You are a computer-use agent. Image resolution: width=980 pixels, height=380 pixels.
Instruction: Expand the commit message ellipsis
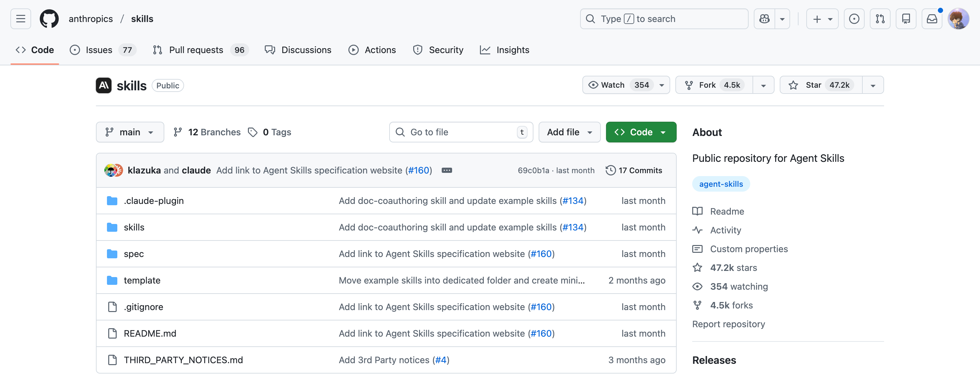point(447,170)
